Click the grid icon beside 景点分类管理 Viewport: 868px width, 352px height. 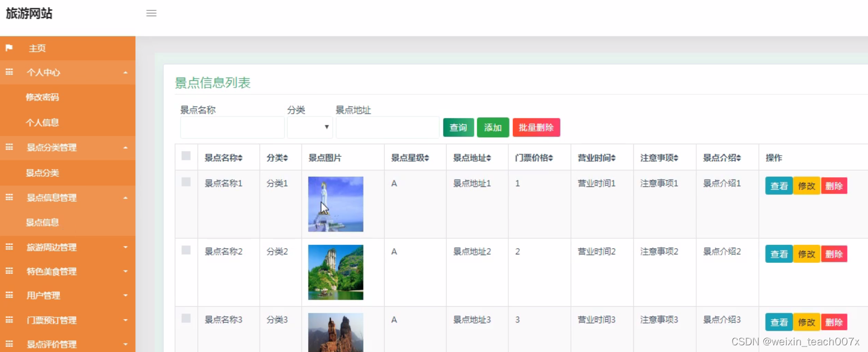[x=9, y=147]
